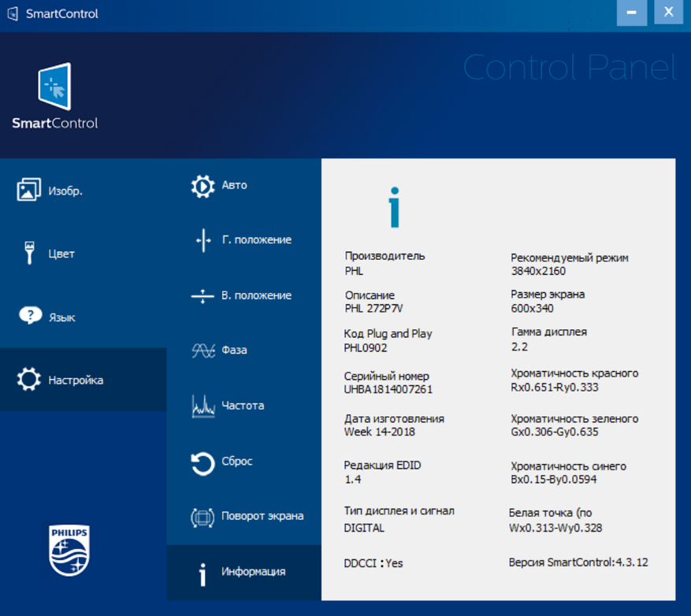Open the Язык speech bubble icon
This screenshot has width=691, height=616.
tap(29, 317)
